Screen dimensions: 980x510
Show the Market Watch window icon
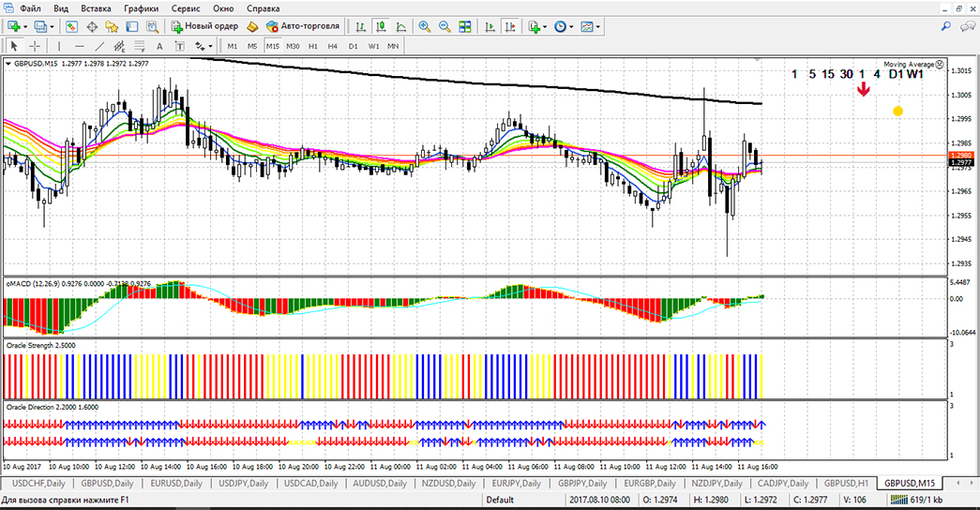click(x=71, y=26)
